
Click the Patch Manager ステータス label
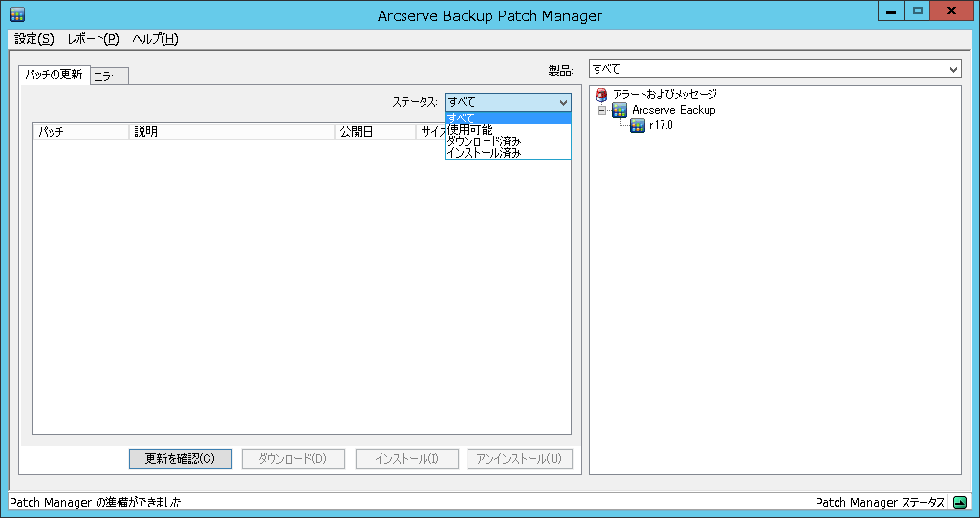[x=880, y=503]
